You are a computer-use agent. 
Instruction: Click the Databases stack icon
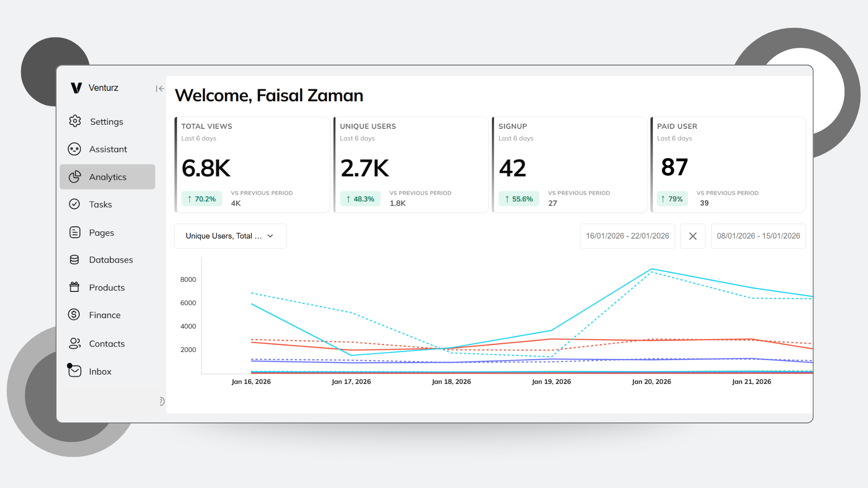(x=75, y=259)
